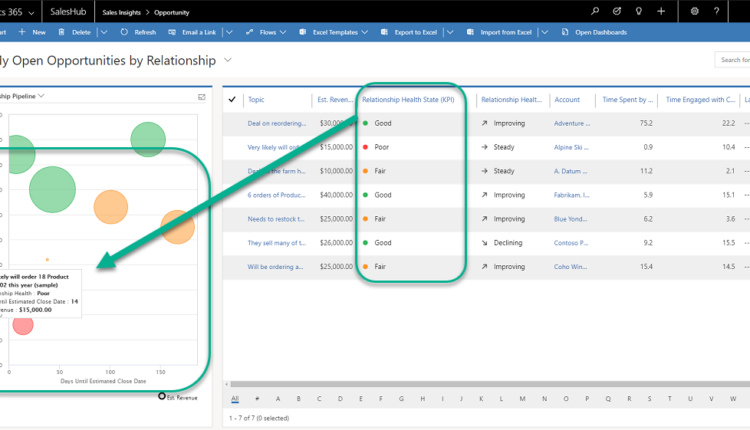Image resolution: width=750 pixels, height=430 pixels.
Task: Open the view selector chevron beside title
Action: pyautogui.click(x=229, y=61)
